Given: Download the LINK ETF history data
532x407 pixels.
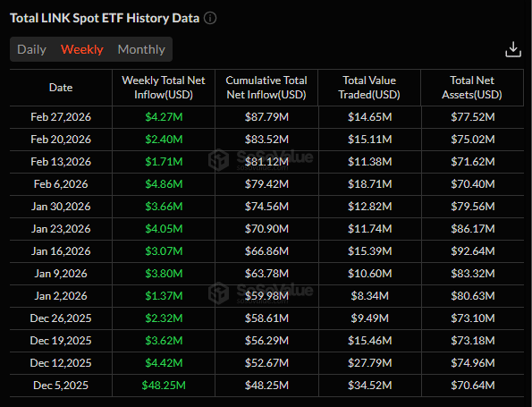Looking at the screenshot, I should (513, 49).
